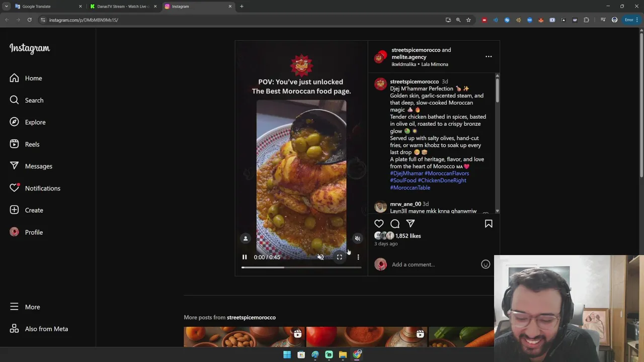Viewport: 644px width, 362px height.
Task: Click the address bar URL
Action: coord(84,20)
